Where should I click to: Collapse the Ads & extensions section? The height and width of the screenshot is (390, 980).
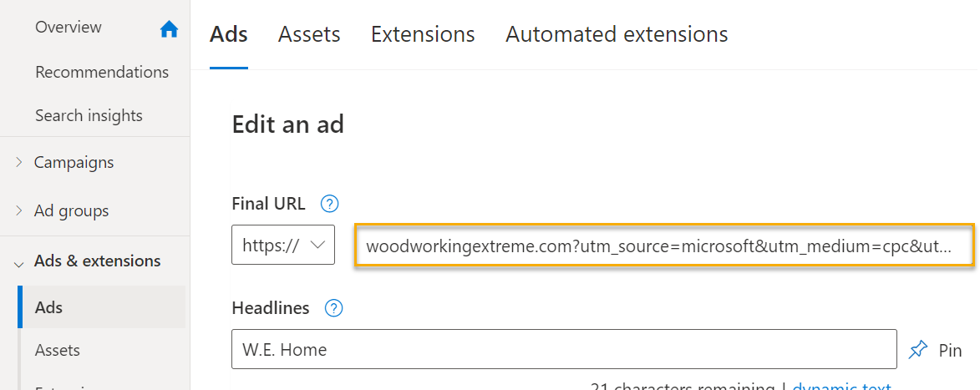pos(19,262)
